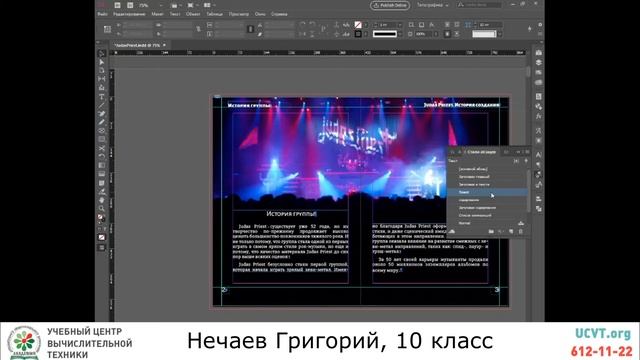The width and height of the screenshot is (640, 360).
Task: Select the Direct Selection tool
Action: pos(102,62)
